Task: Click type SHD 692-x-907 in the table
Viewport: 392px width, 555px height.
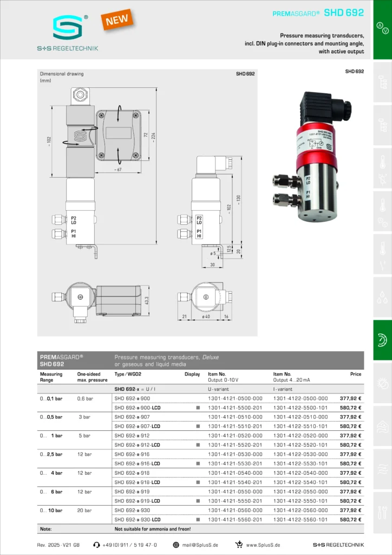Action: coord(132,417)
